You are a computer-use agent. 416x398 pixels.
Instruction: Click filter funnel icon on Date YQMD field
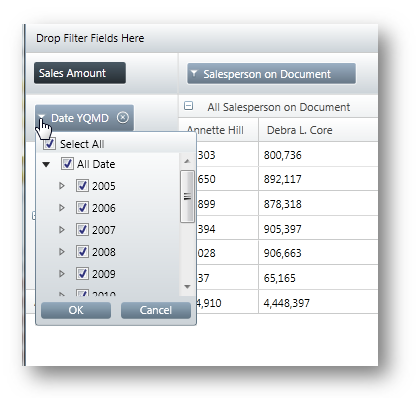(x=41, y=117)
